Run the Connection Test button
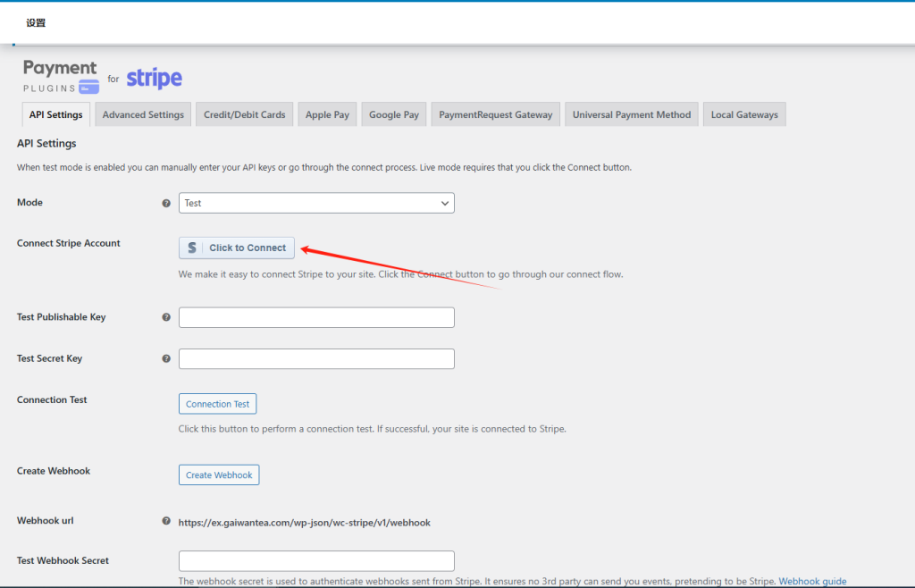Viewport: 915px width, 588px height. coord(217,404)
